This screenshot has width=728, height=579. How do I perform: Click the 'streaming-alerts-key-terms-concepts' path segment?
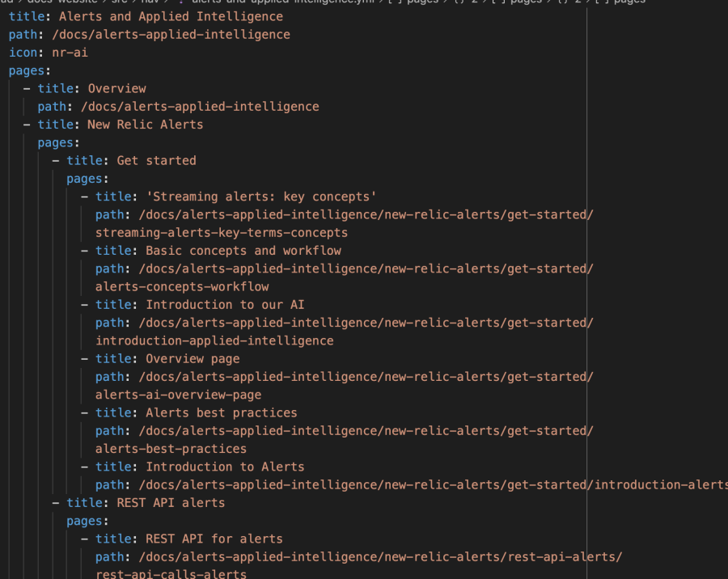point(222,233)
